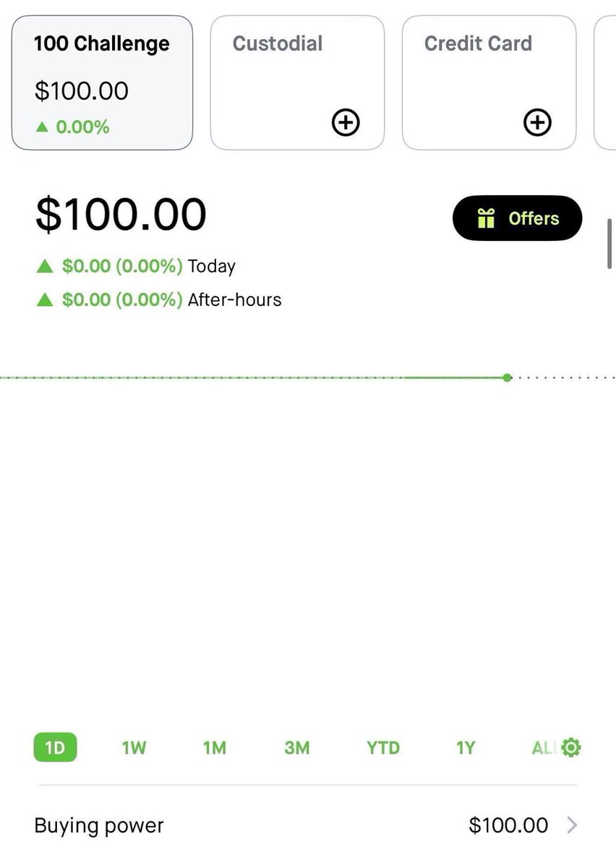This screenshot has height=868, width=616.
Task: Expand Buying power chevron arrow
Action: (572, 825)
